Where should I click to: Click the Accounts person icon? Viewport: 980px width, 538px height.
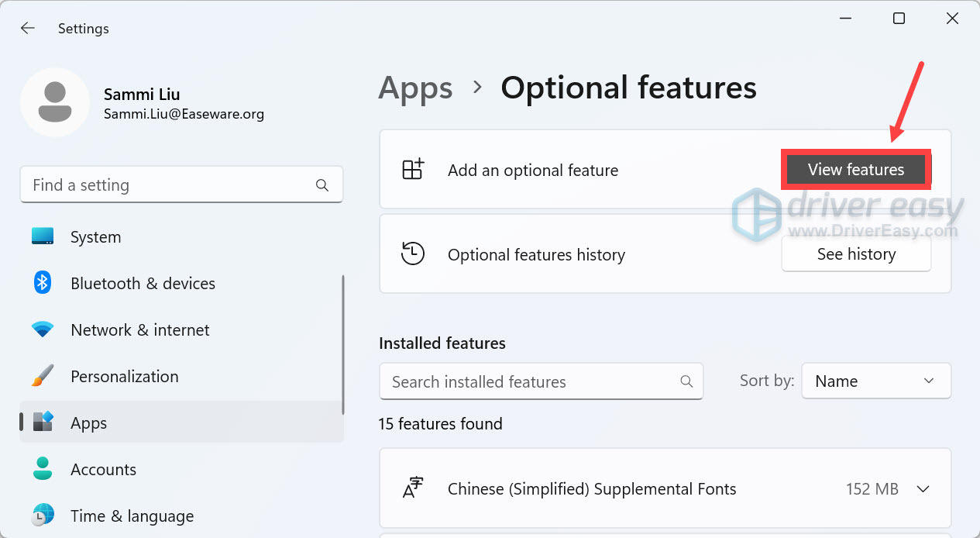(x=43, y=469)
